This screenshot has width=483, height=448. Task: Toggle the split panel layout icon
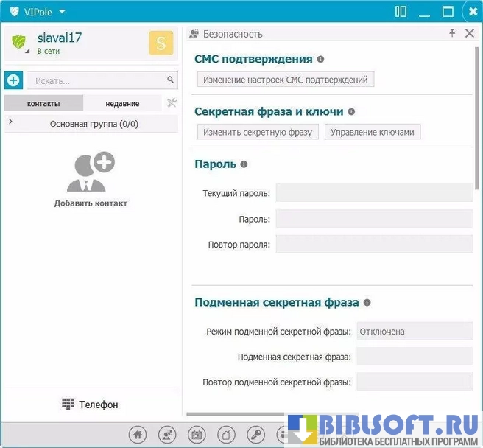(401, 11)
